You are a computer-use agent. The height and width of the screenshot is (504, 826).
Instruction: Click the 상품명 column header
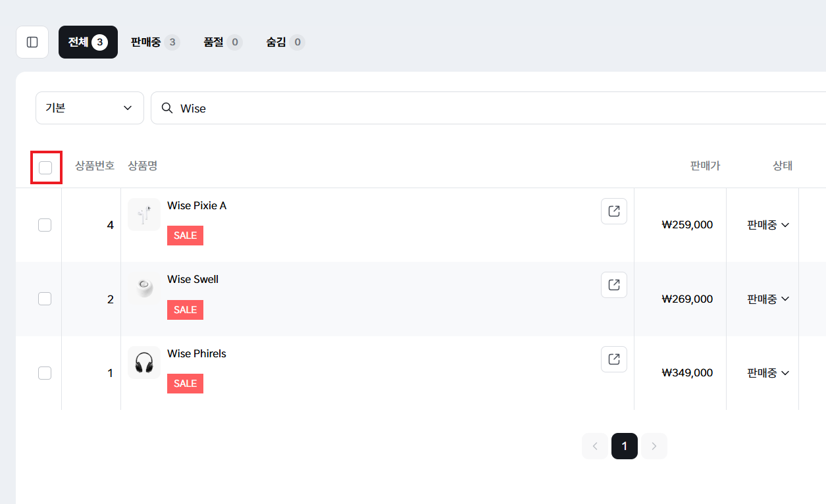tap(143, 166)
